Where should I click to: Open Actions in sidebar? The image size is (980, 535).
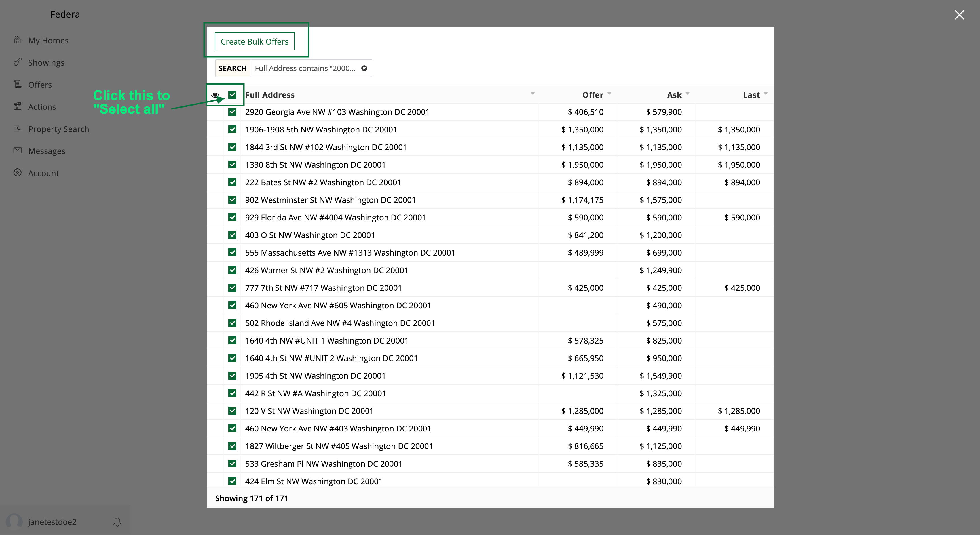point(42,107)
